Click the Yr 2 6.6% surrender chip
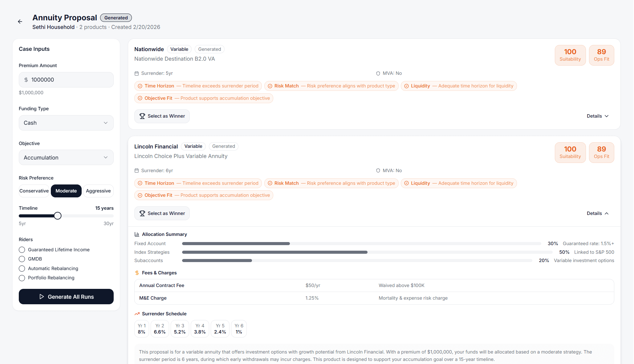This screenshot has height=364, width=634. click(x=160, y=329)
